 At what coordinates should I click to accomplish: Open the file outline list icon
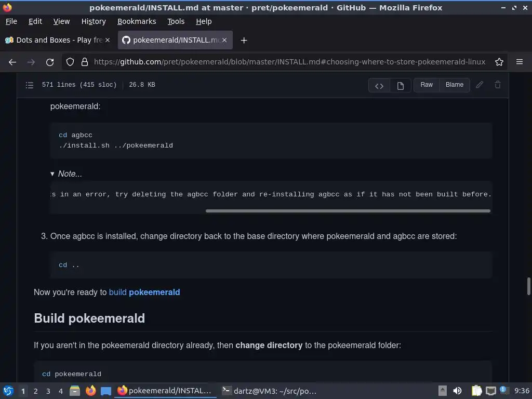point(30,85)
